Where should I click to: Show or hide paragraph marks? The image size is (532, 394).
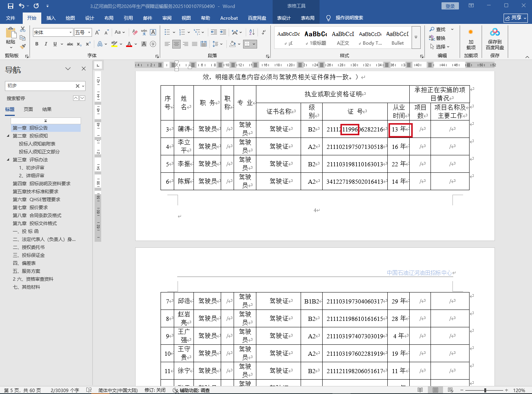pos(264,33)
